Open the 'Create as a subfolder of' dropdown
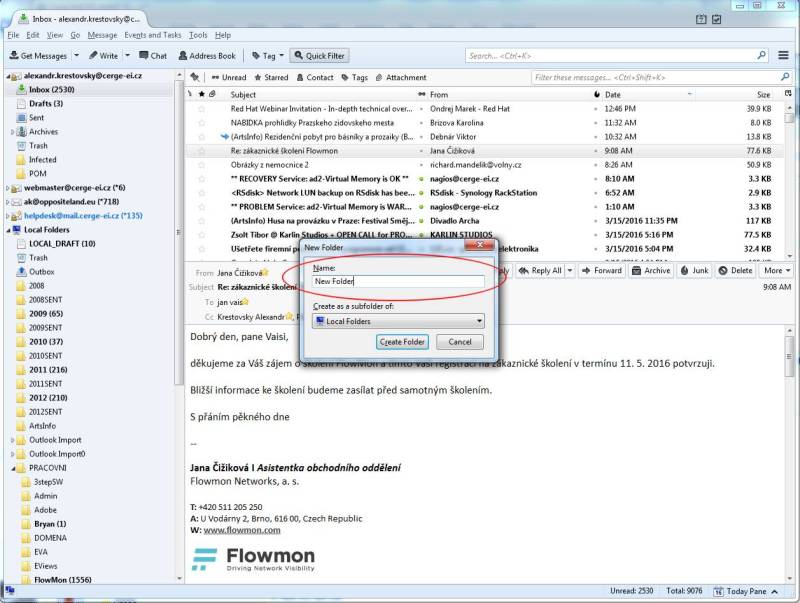800x603 pixels. [x=397, y=321]
